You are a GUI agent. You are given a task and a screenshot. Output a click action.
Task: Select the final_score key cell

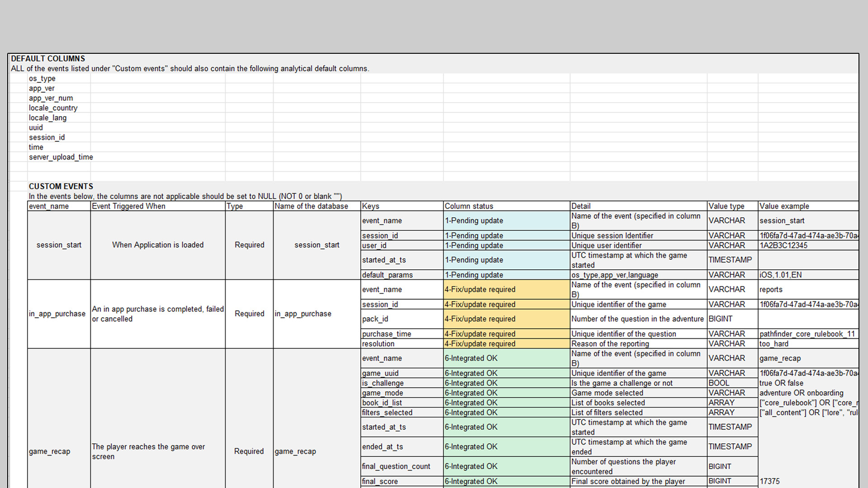point(402,482)
